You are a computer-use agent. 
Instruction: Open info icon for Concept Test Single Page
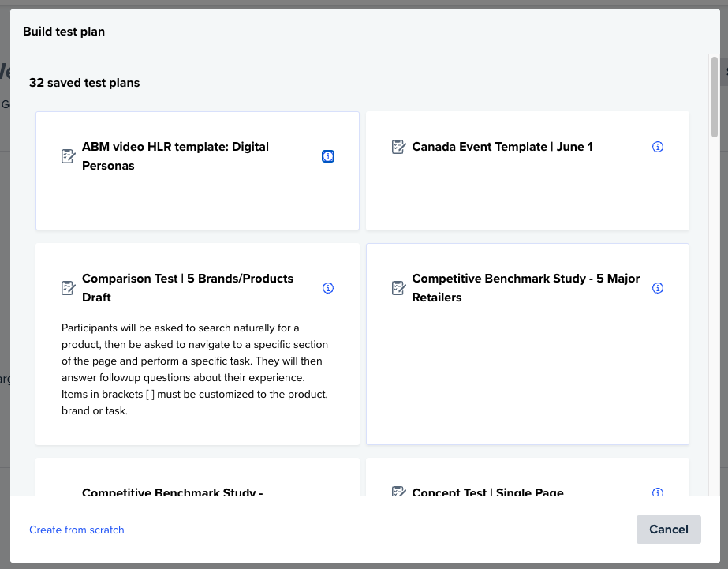coord(658,492)
